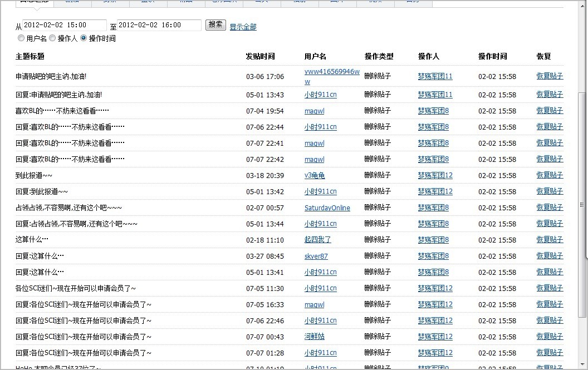Open the 显示全部 link
The height and width of the screenshot is (370, 588).
pyautogui.click(x=243, y=27)
